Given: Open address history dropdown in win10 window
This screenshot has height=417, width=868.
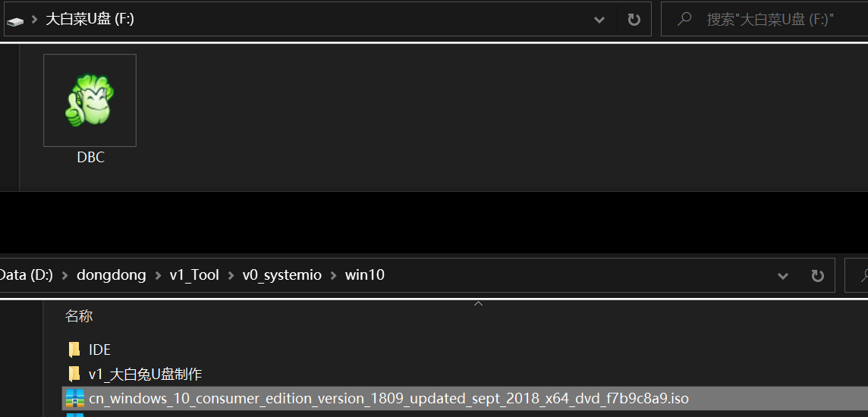Looking at the screenshot, I should [x=783, y=275].
